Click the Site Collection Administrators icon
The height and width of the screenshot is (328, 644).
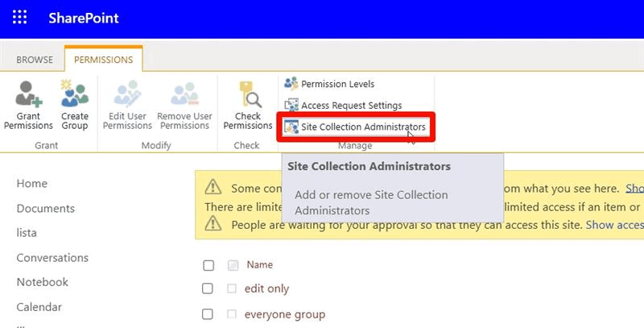[291, 127]
